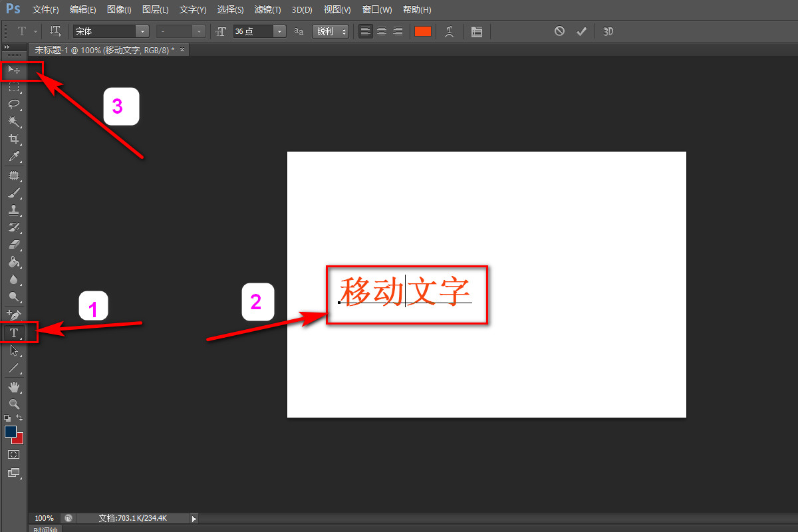The height and width of the screenshot is (532, 798).
Task: Select the Crop tool
Action: (15, 139)
